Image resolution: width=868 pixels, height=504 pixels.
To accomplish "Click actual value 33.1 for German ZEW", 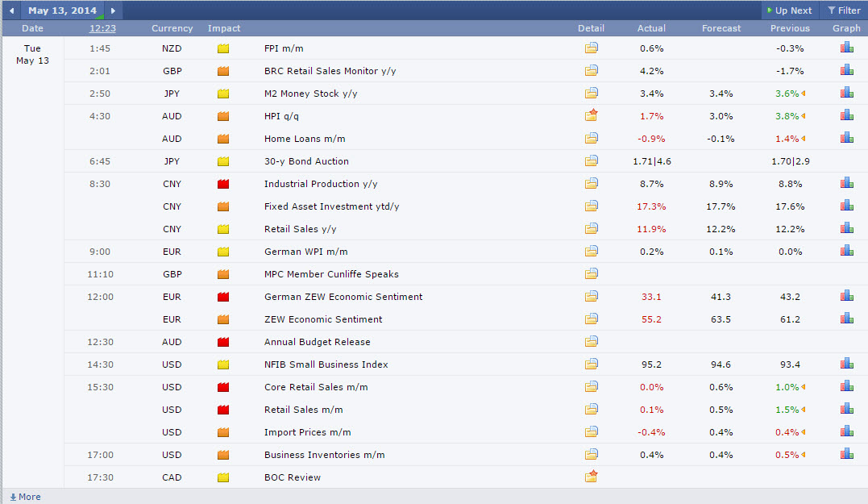I will [651, 297].
